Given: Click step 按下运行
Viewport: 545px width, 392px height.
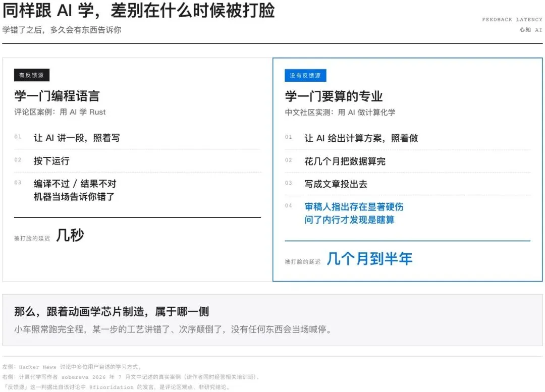Looking at the screenshot, I should [x=51, y=161].
